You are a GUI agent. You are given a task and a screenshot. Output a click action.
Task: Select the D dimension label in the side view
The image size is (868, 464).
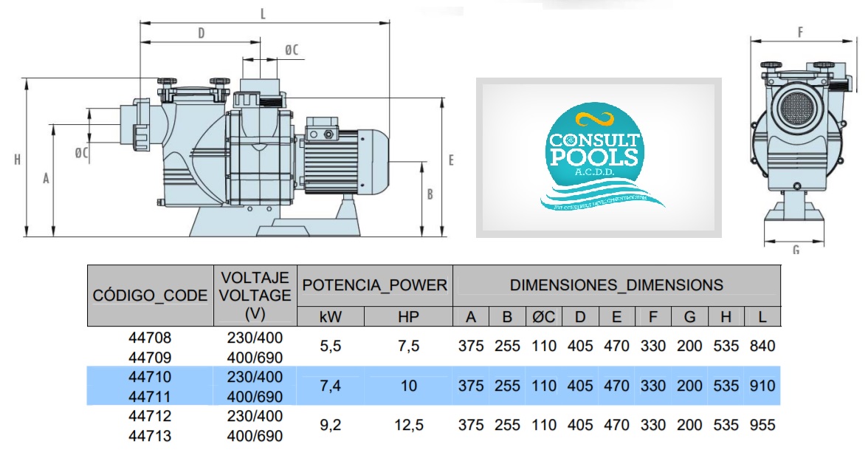pyautogui.click(x=201, y=33)
